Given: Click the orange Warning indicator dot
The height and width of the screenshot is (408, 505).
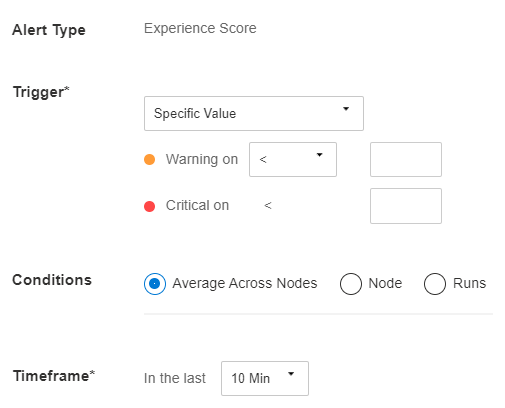Looking at the screenshot, I should pos(149,159).
